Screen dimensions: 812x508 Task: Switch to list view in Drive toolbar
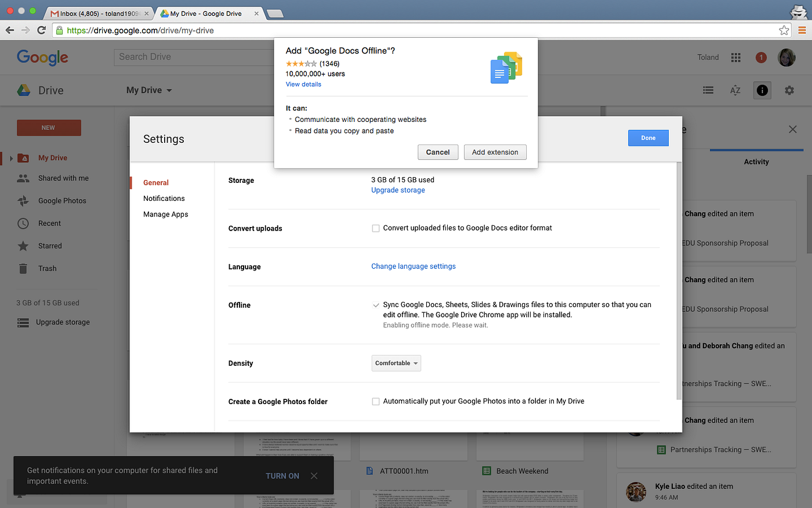point(708,90)
